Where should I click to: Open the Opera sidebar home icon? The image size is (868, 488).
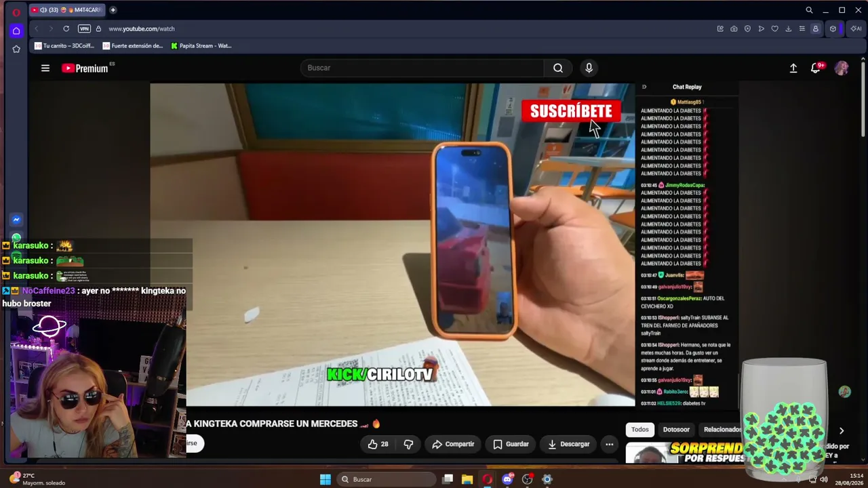pos(16,30)
